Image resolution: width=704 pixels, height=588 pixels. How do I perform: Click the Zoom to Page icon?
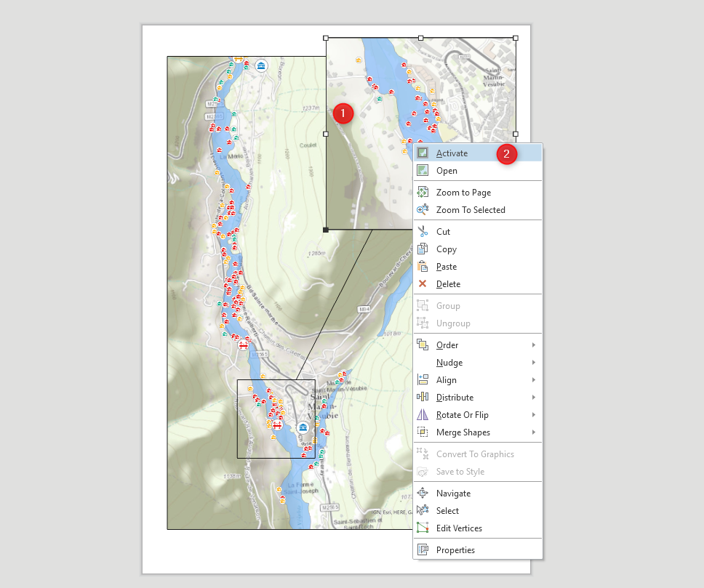[423, 192]
